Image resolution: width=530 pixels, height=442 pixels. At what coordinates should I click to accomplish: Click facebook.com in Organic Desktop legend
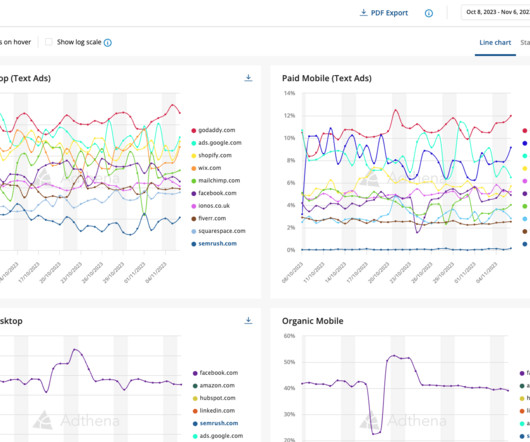coord(215,373)
